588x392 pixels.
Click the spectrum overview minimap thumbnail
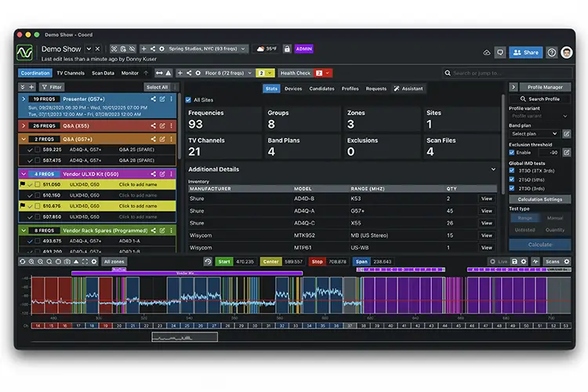pos(184,337)
